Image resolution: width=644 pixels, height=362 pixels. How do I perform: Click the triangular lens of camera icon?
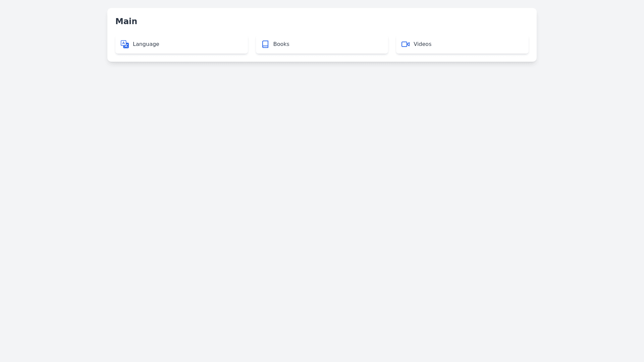[x=408, y=44]
